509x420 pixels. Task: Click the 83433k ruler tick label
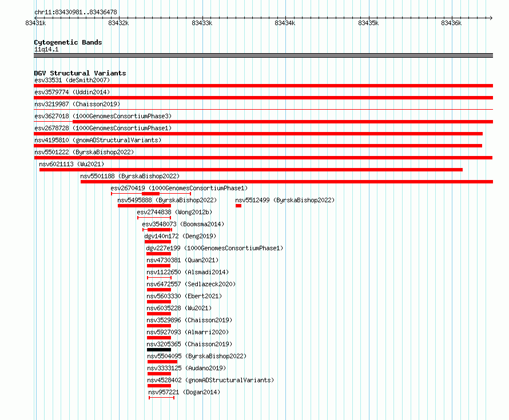[x=202, y=23]
